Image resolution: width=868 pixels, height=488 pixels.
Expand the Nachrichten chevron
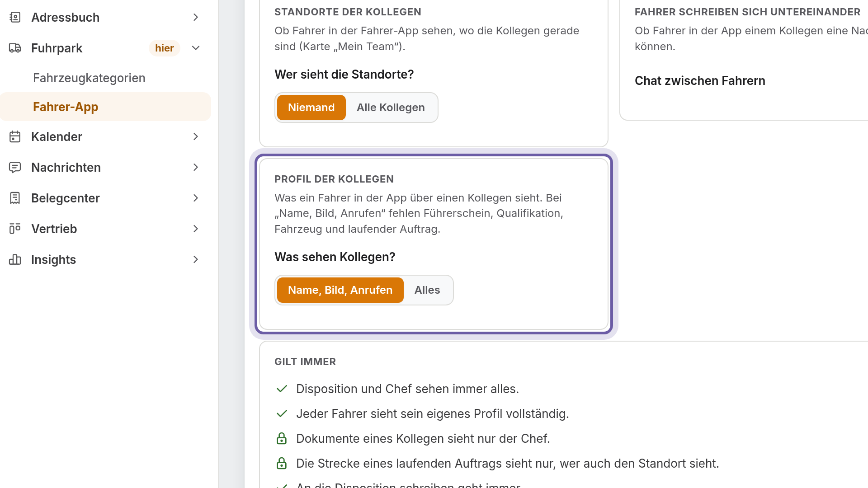click(196, 167)
